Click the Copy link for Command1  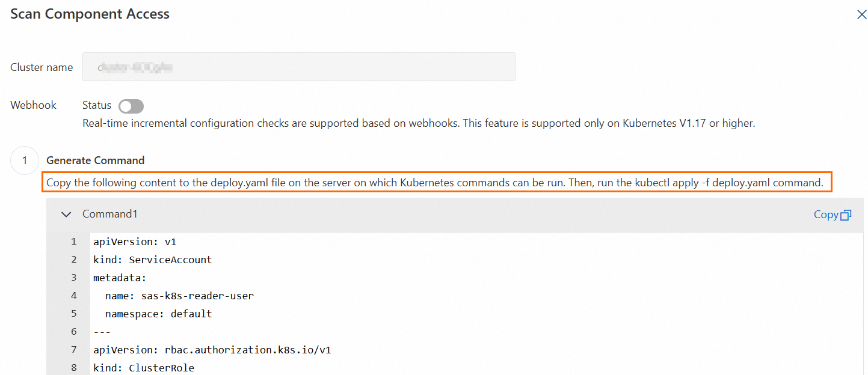[826, 215]
